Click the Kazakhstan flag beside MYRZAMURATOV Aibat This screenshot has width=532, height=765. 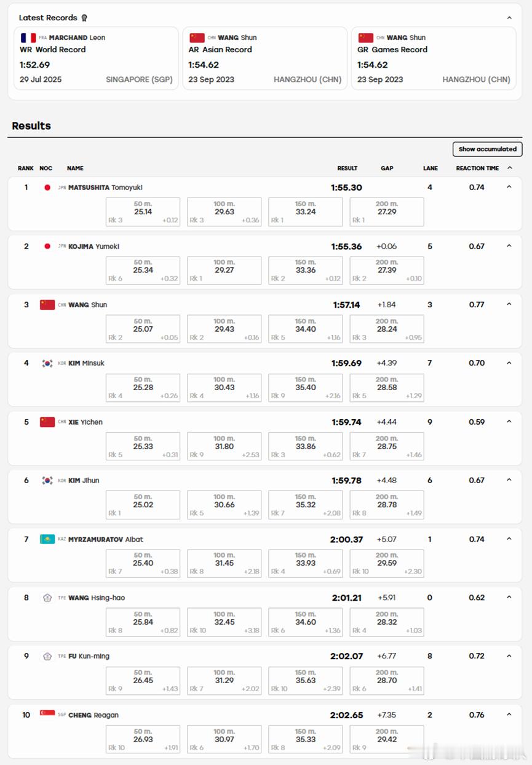pos(47,539)
